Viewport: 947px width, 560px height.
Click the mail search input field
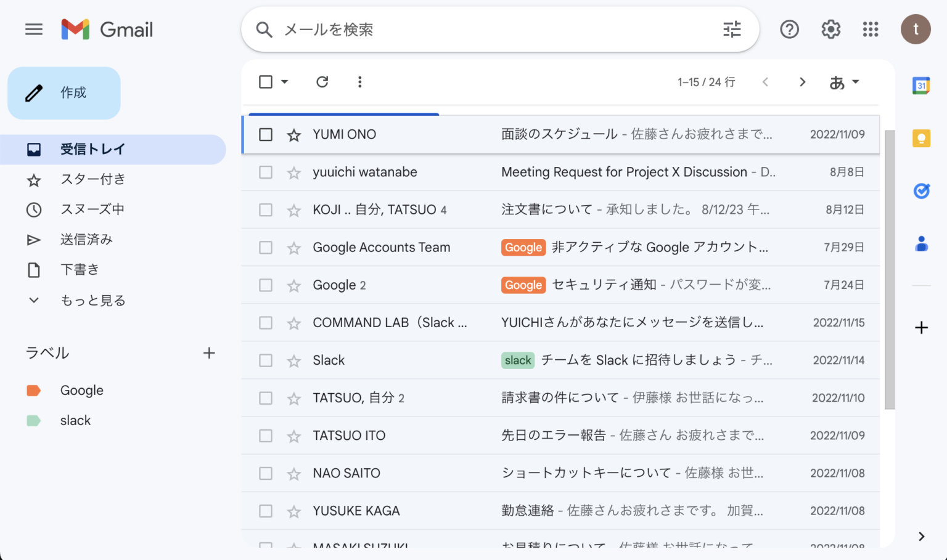click(x=432, y=29)
